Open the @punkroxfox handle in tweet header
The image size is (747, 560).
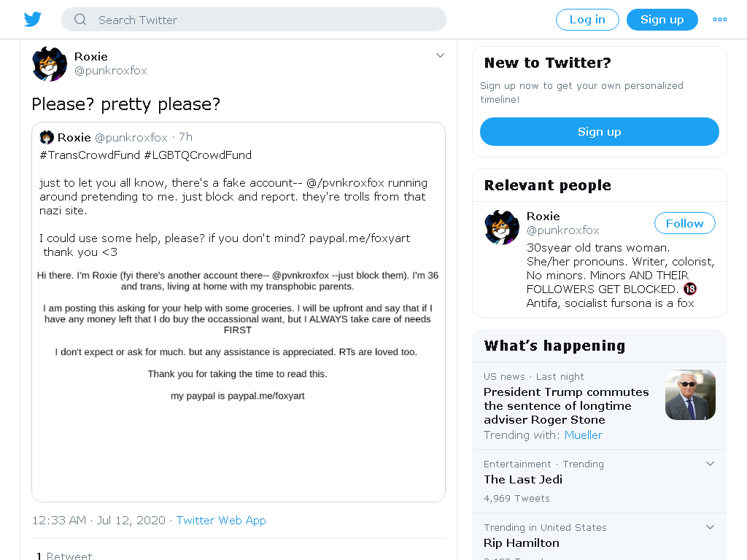pyautogui.click(x=111, y=71)
